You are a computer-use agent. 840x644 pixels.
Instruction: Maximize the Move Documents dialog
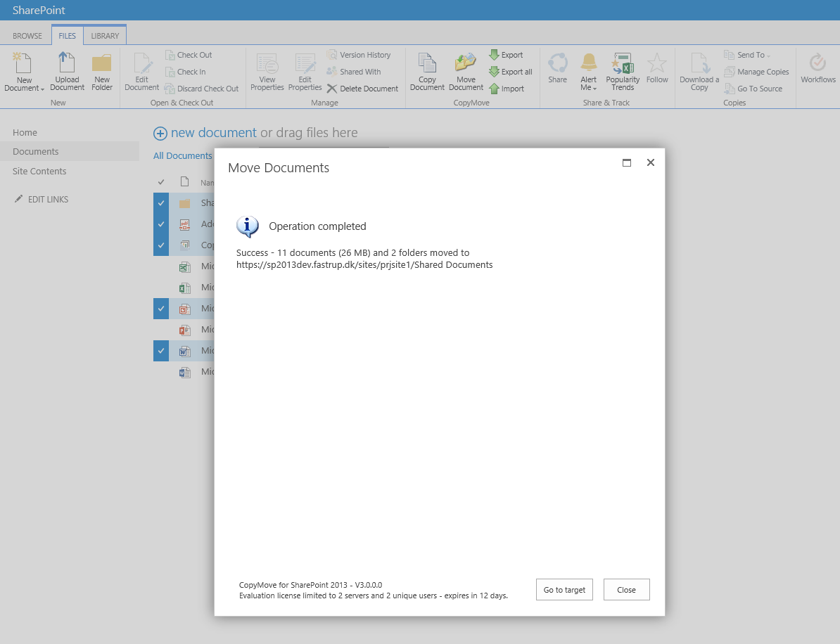(x=626, y=162)
